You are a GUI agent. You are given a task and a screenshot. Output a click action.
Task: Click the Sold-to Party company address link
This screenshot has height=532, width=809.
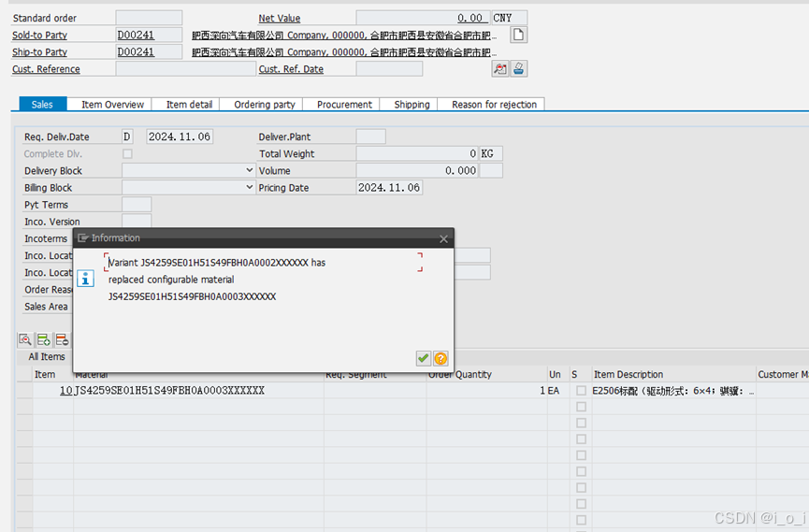tap(344, 36)
